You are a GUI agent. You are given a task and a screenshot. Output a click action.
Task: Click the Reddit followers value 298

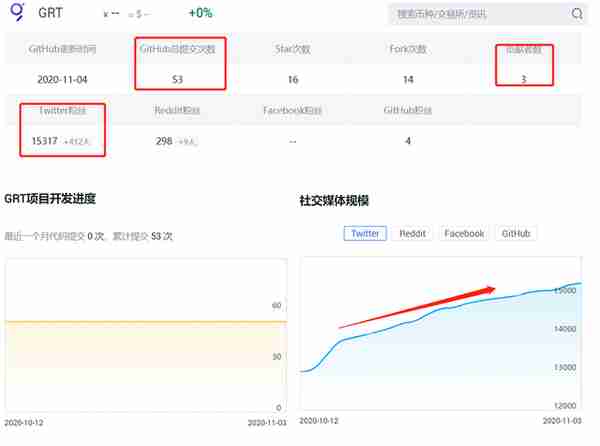click(164, 141)
